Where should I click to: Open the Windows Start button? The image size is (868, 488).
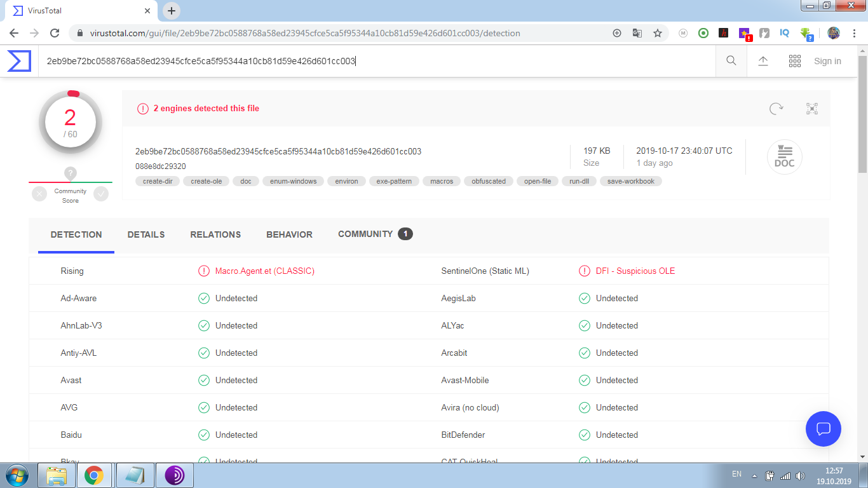click(x=17, y=475)
